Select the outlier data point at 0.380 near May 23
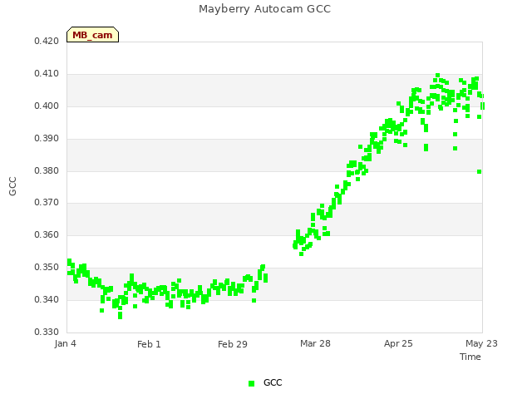The width and height of the screenshot is (532, 399). click(479, 172)
